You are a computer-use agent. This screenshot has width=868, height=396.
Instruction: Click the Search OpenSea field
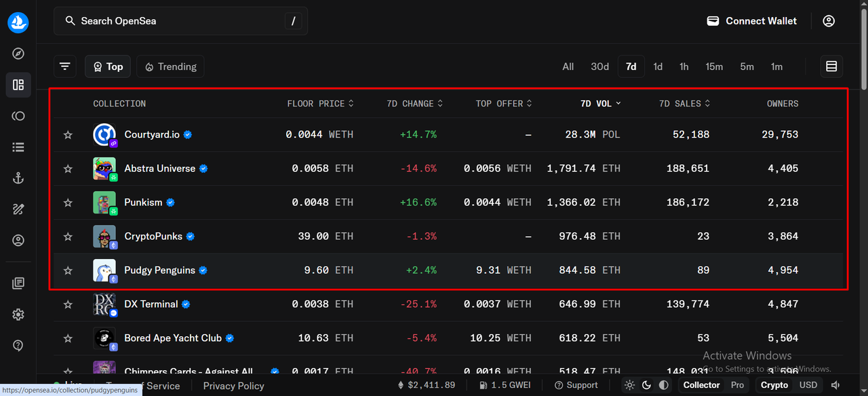pyautogui.click(x=180, y=21)
